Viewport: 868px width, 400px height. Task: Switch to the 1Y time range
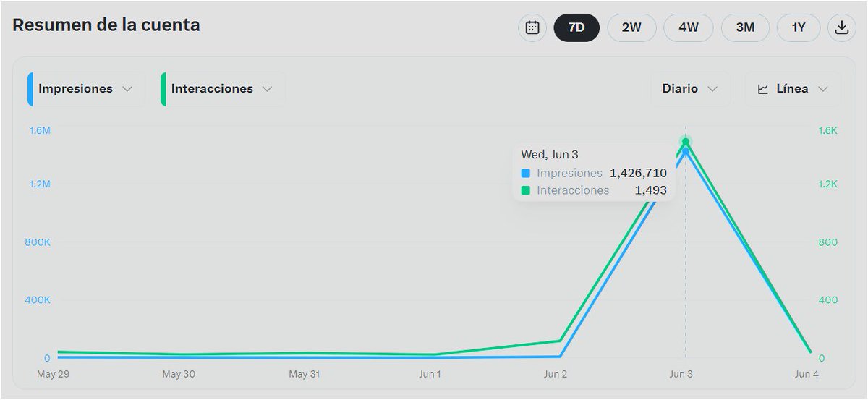point(799,27)
